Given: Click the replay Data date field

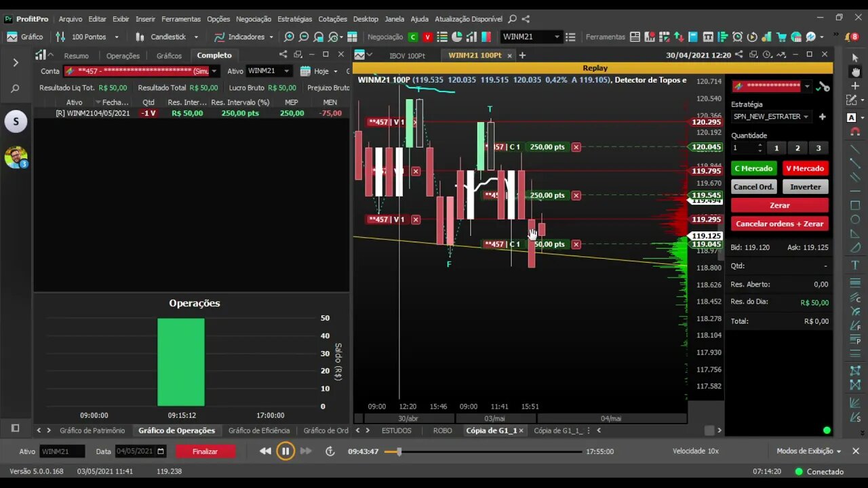Looking at the screenshot, I should tap(140, 451).
